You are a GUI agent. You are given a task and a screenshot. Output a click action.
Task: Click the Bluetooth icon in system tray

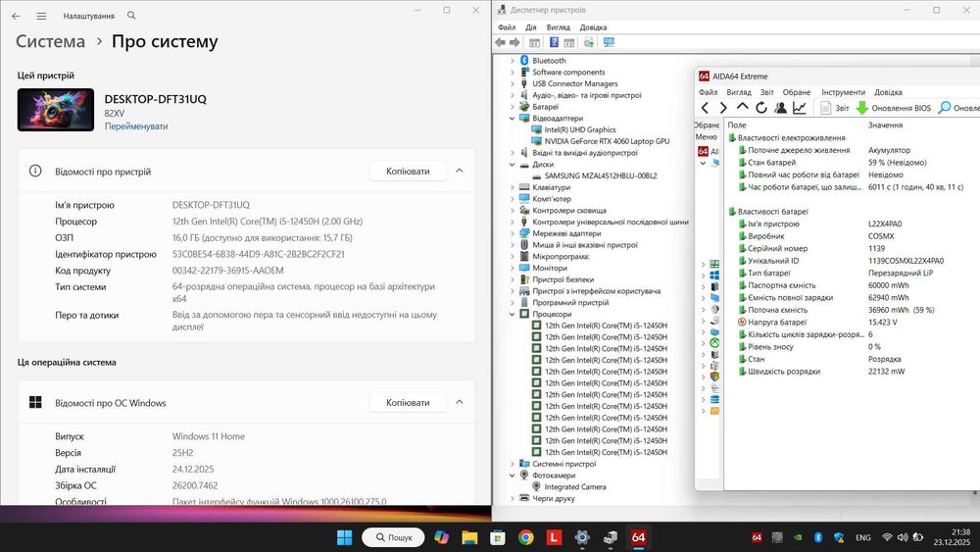point(817,537)
